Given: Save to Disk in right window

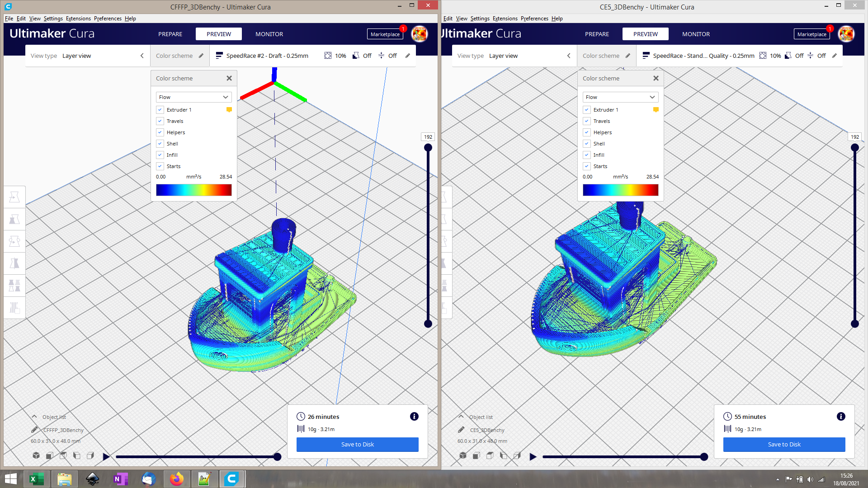Looking at the screenshot, I should [x=784, y=444].
